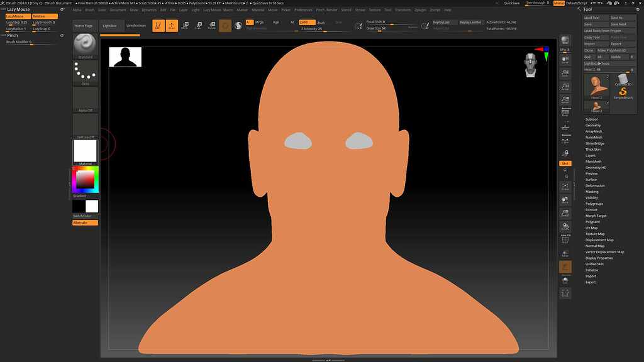The height and width of the screenshot is (362, 644).
Task: Click the Floor grid icon
Action: coord(565,123)
